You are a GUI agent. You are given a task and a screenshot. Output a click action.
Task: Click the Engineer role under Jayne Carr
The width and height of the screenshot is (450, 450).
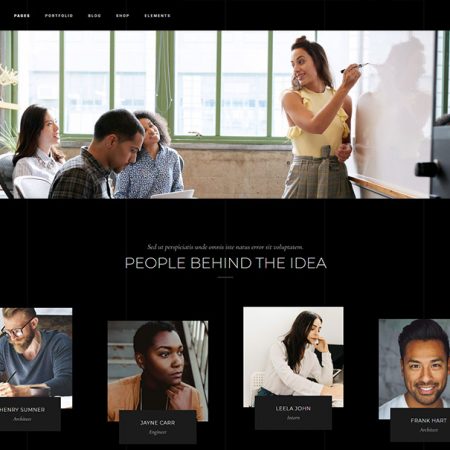click(x=158, y=432)
